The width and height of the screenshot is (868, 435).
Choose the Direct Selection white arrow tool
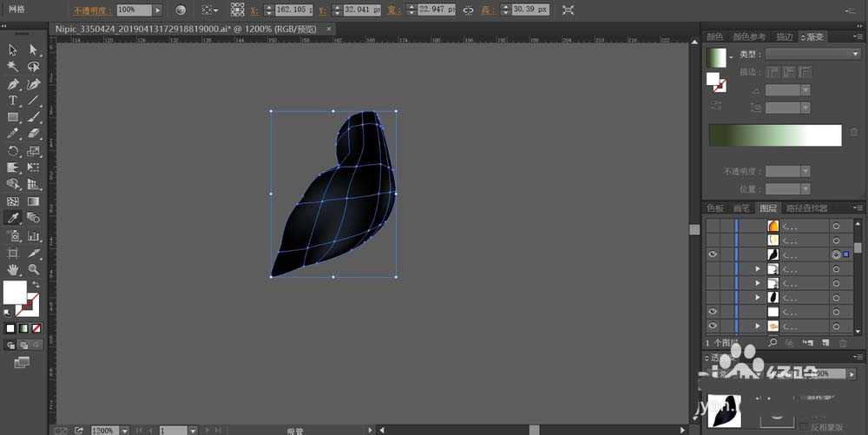(x=34, y=50)
